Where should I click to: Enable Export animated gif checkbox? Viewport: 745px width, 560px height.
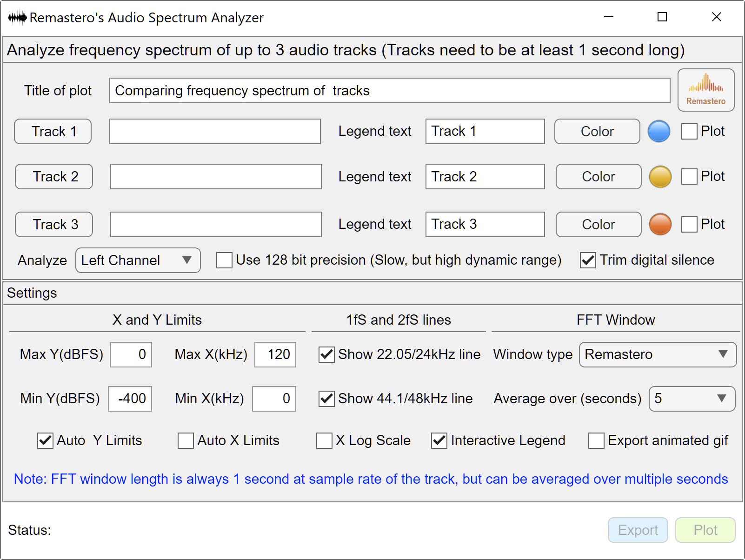(x=596, y=440)
